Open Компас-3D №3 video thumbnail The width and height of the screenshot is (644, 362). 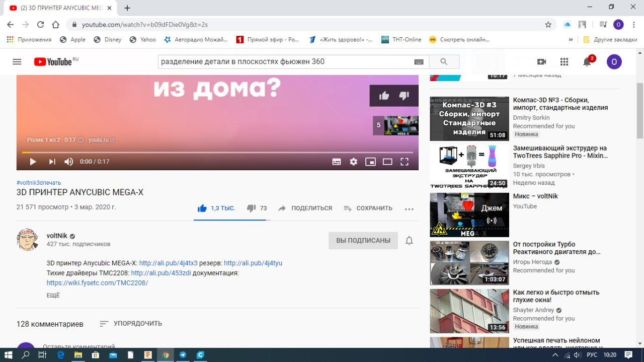coord(469,119)
